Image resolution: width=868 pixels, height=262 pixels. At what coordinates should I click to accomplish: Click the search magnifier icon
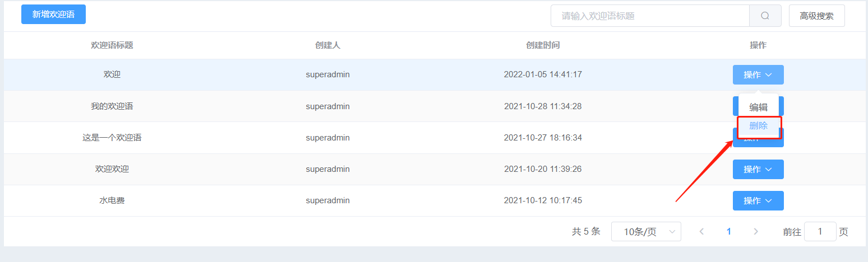click(x=765, y=16)
